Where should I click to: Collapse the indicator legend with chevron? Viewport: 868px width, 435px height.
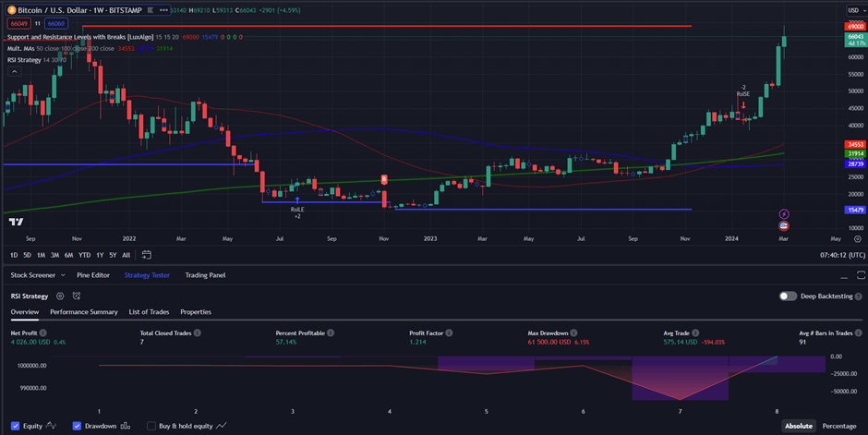(12, 73)
